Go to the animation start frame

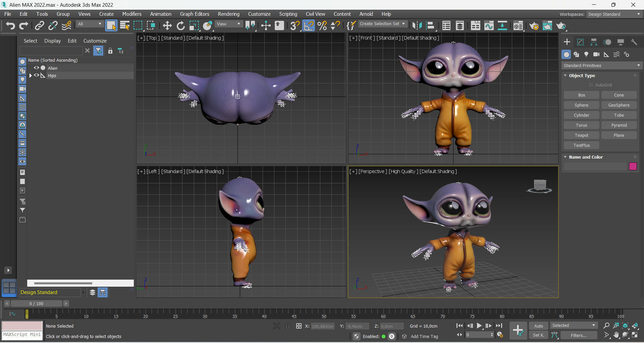pos(460,326)
